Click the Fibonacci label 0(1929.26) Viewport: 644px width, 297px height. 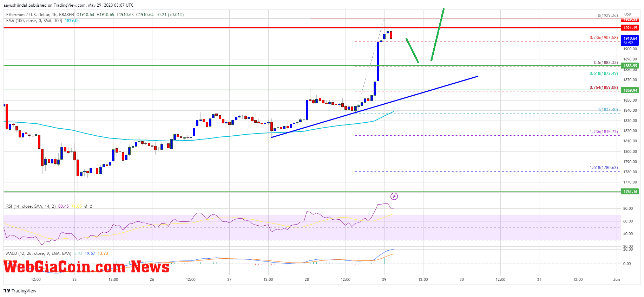point(608,15)
